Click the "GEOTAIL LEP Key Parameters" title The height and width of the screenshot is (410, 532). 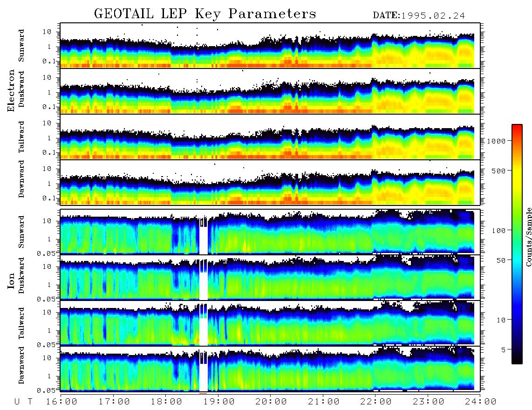pos(205,14)
